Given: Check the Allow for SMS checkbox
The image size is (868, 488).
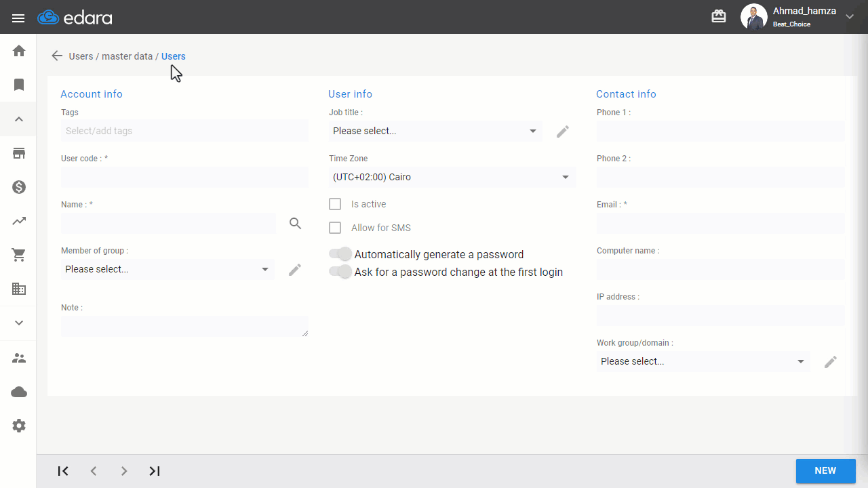Looking at the screenshot, I should [335, 228].
